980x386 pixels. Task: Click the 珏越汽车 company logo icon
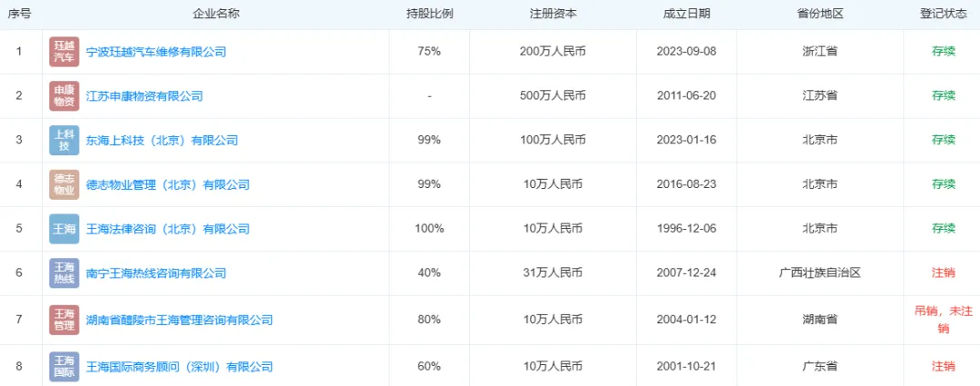coord(64,52)
